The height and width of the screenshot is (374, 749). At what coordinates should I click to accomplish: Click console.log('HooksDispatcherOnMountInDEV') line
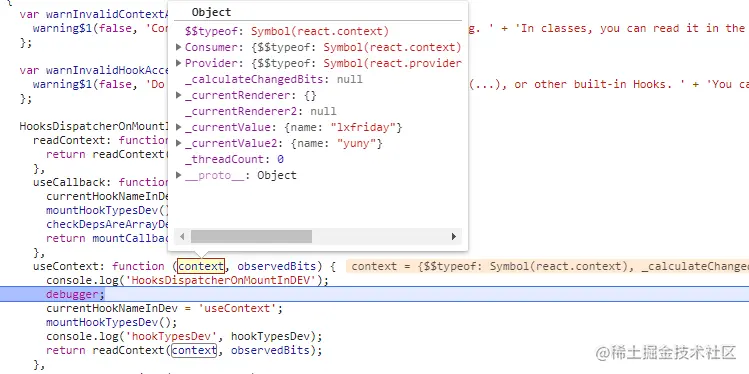[188, 280]
